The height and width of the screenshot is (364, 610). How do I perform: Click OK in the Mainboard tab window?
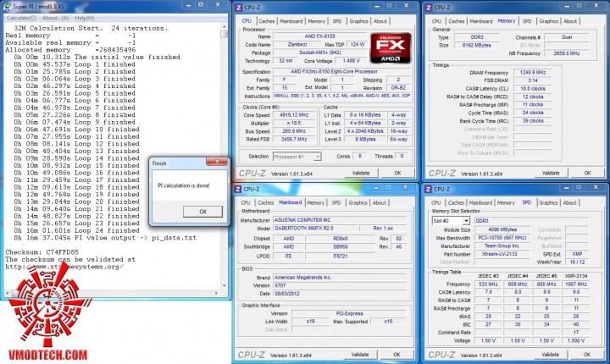tap(396, 355)
